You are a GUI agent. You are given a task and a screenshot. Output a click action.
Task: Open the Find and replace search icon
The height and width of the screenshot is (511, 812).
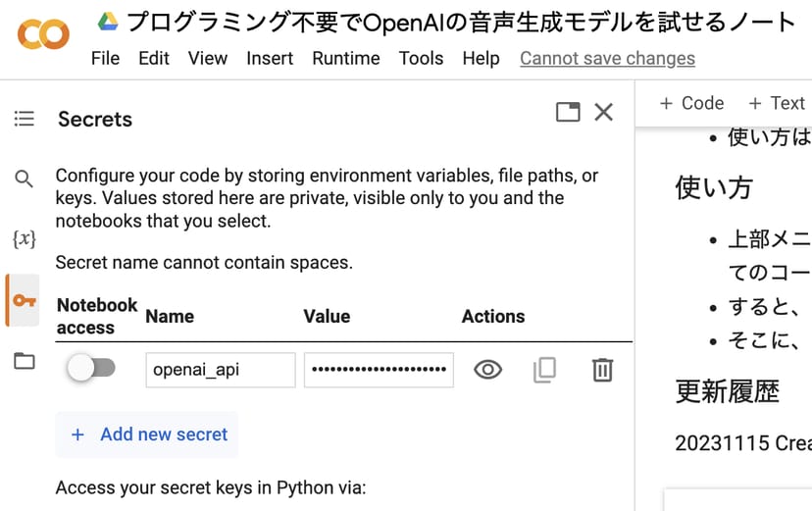coord(24,179)
